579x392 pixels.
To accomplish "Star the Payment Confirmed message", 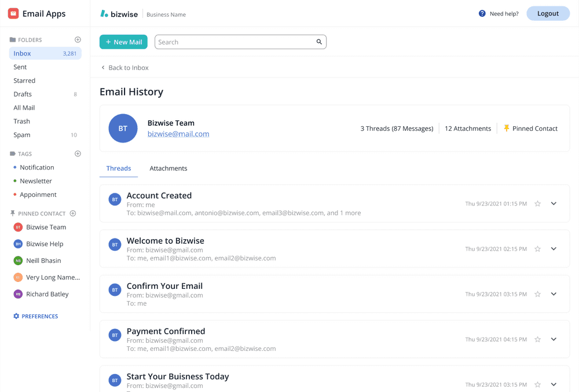I will point(537,339).
